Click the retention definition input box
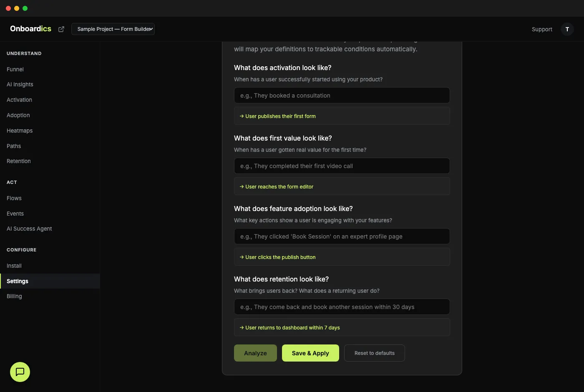This screenshot has height=392, width=584. tap(342, 307)
